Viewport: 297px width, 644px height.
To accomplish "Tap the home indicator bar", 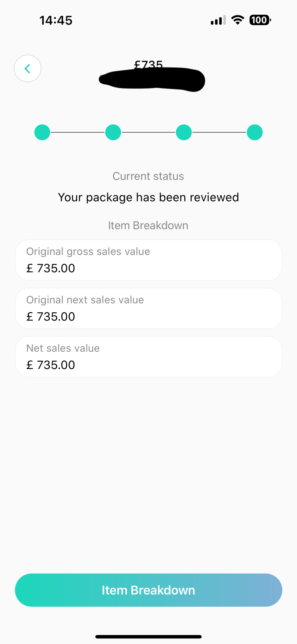I will [148, 637].
